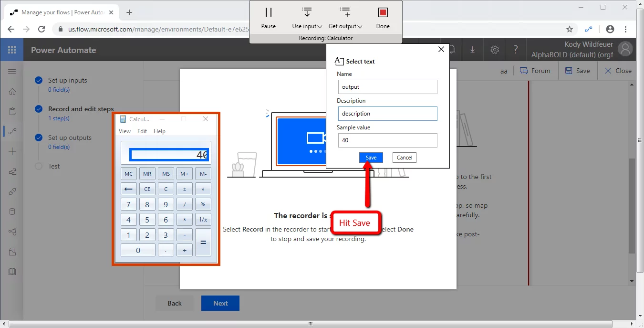
Task: Click the Name field containing output
Action: pyautogui.click(x=387, y=87)
